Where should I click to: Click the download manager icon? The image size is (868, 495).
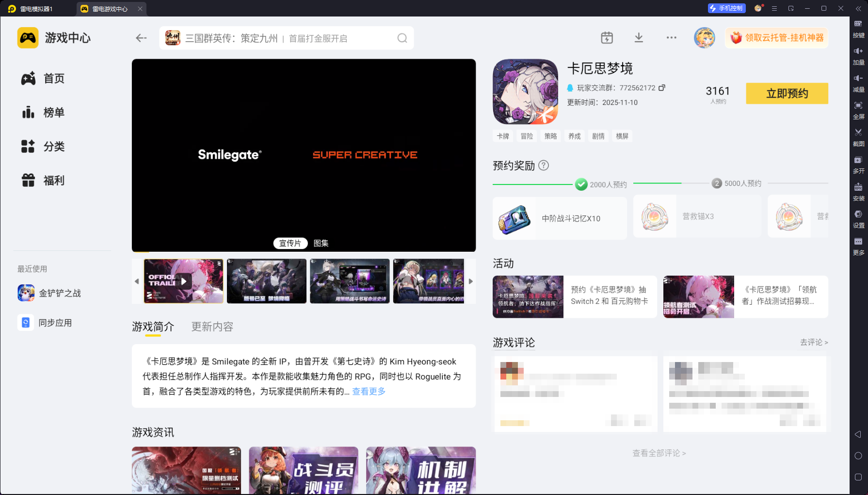(x=639, y=38)
